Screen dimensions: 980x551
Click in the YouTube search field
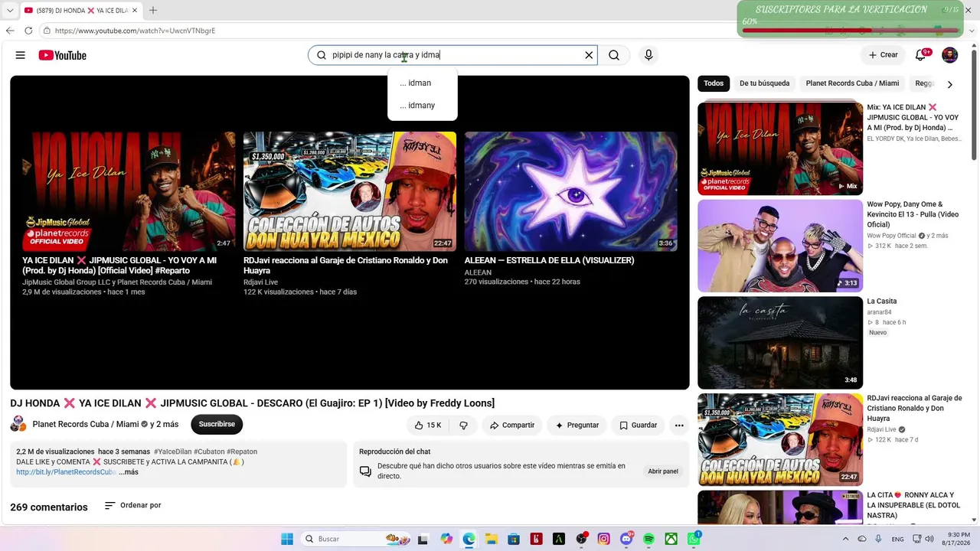[x=452, y=55]
